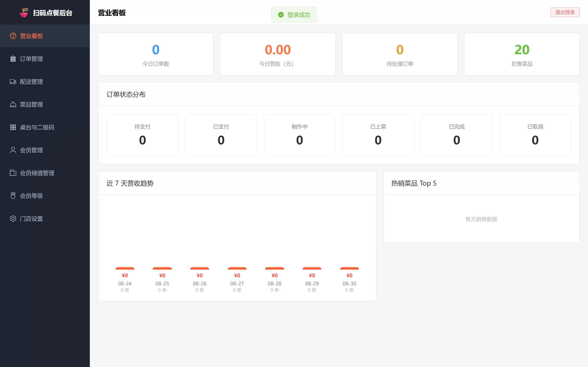Click the dish cloche icon for 菜品管理
This screenshot has height=367, width=588.
click(13, 104)
